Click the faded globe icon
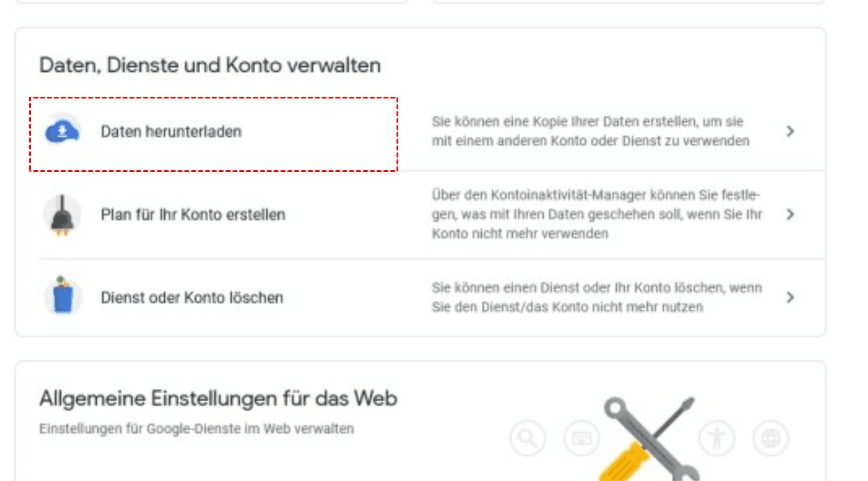Viewport: 868px width, 481px height. tap(771, 439)
